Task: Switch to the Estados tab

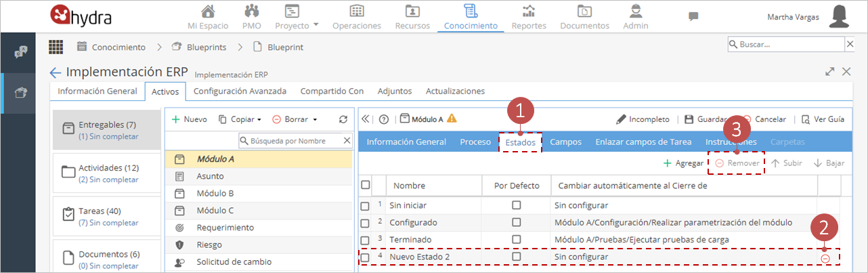Action: click(520, 142)
